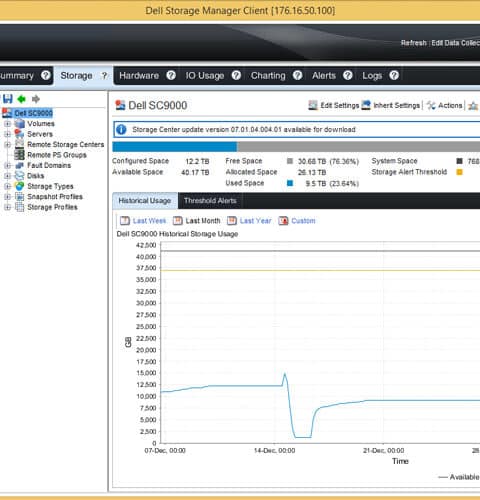The image size is (480, 500).
Task: Go back with green left arrow
Action: [x=22, y=99]
